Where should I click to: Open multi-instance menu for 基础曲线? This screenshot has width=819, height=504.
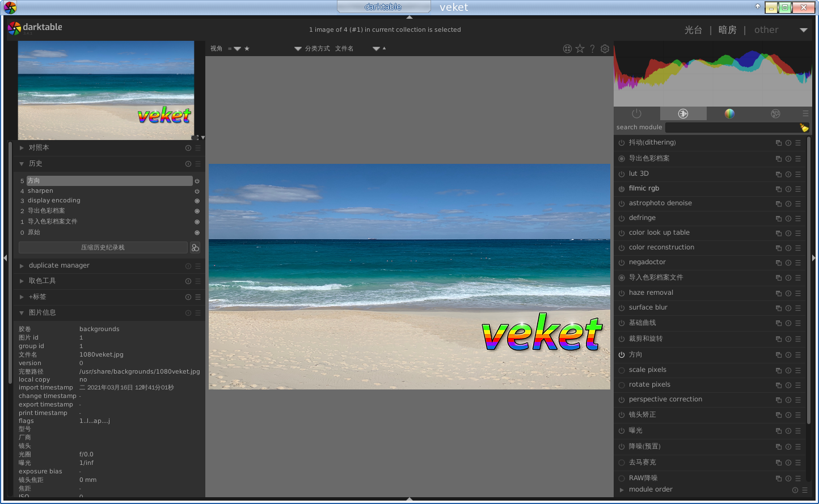click(779, 323)
